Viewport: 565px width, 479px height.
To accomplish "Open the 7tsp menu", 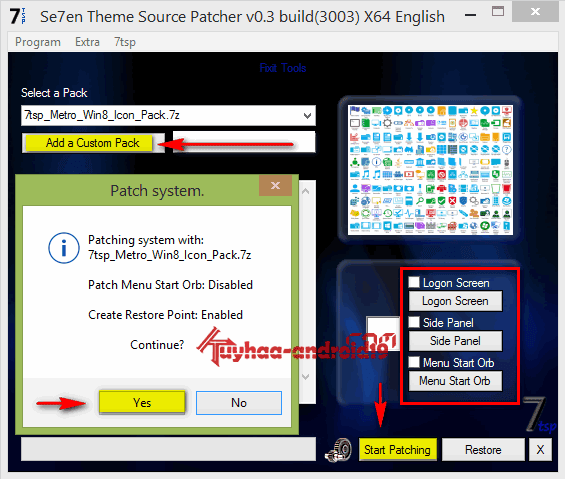I will tap(125, 42).
